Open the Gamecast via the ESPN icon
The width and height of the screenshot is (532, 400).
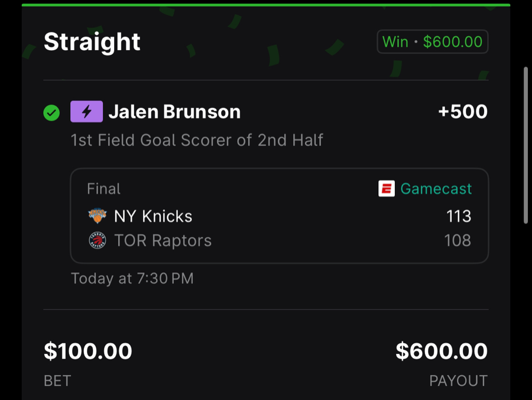coord(387,188)
